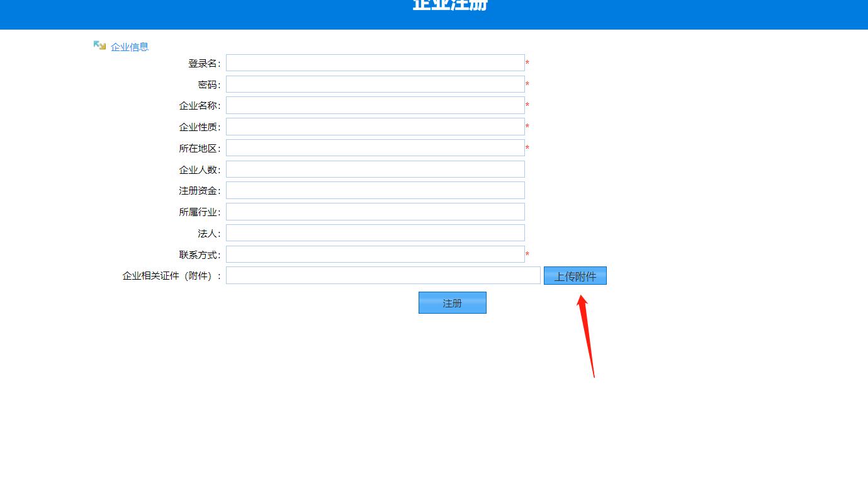The width and height of the screenshot is (868, 480).
Task: Click the 企业性质 label
Action: 200,127
